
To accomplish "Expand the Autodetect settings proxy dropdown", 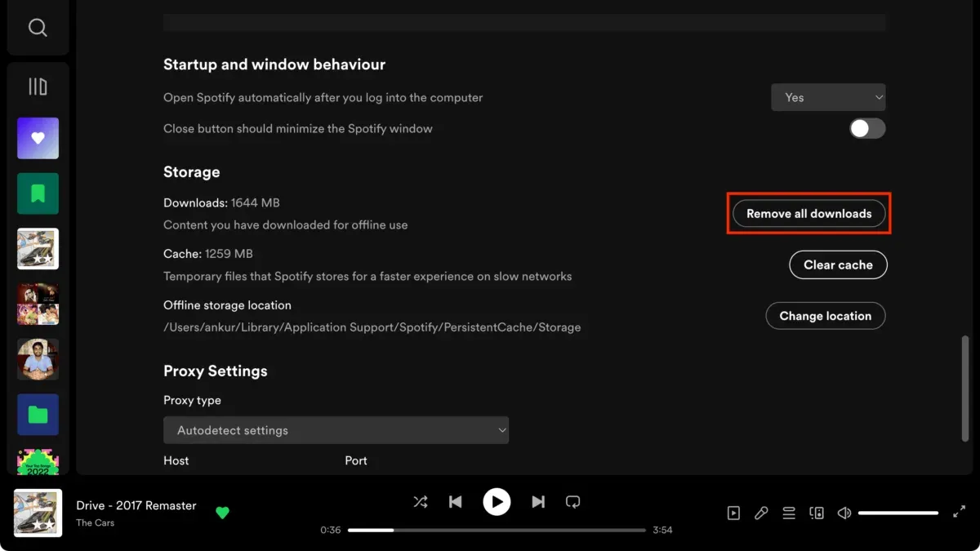I will [x=336, y=430].
